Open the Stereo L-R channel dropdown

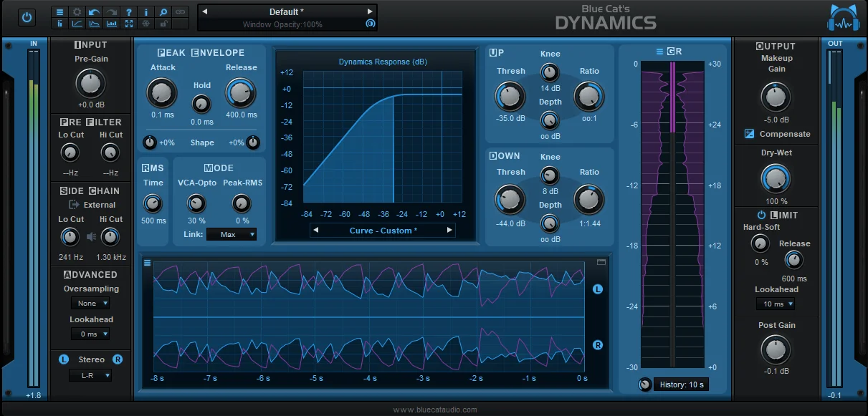point(90,375)
